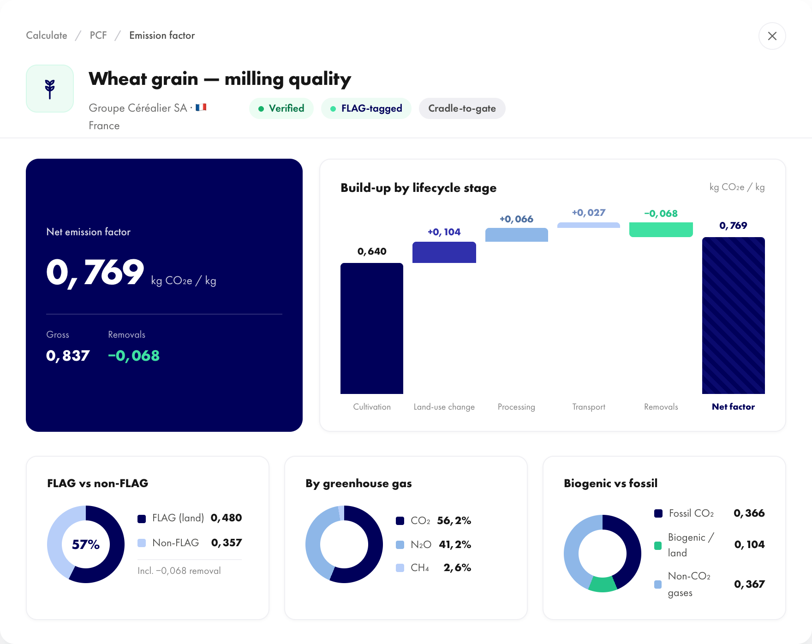Click the Net factor axis label

[733, 406]
